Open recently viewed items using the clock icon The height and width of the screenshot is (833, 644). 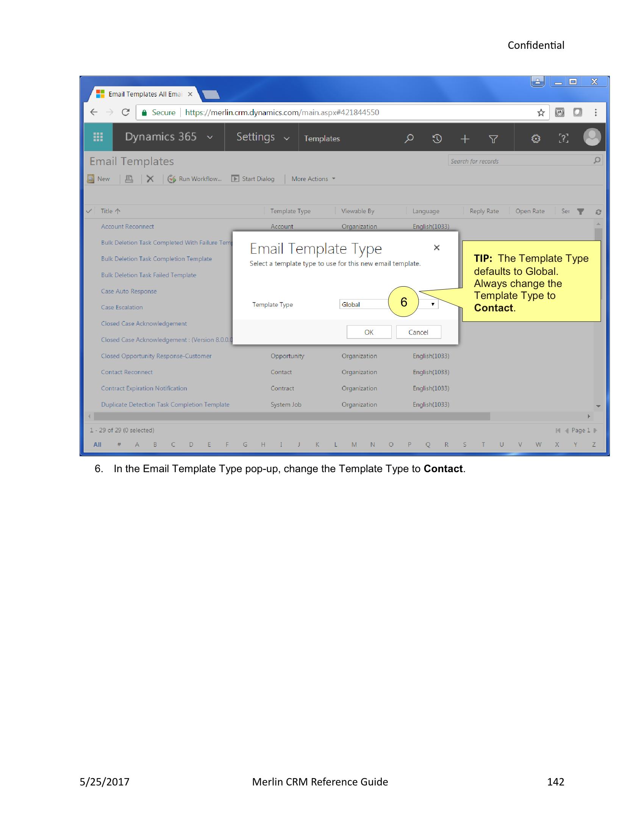coord(437,139)
